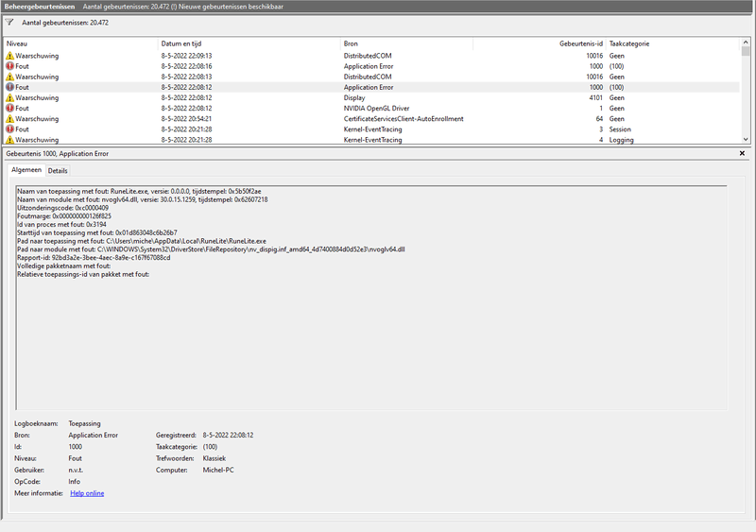Viewport: 756px width, 532px height.
Task: Click the Starttijd van toepassing line
Action: pyautogui.click(x=97, y=232)
